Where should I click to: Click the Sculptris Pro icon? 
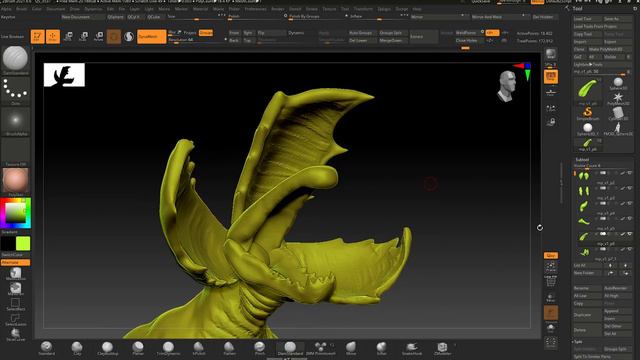129,36
